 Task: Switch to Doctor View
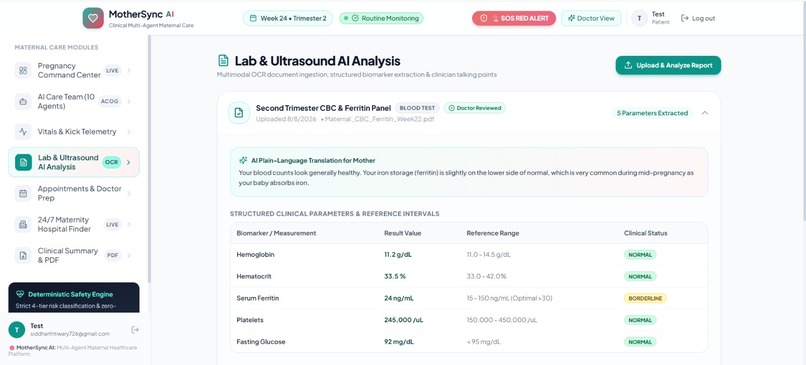click(591, 18)
